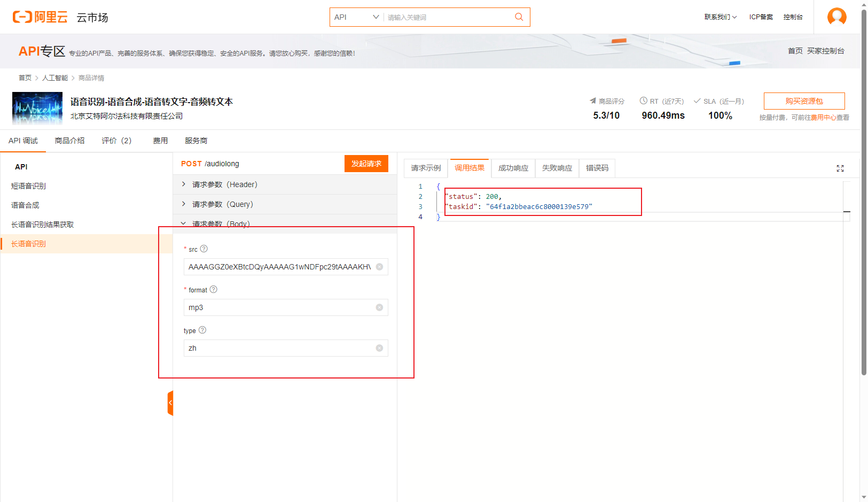Viewport: 868px width, 502px height.
Task: Open the 费用中心 link
Action: [823, 118]
